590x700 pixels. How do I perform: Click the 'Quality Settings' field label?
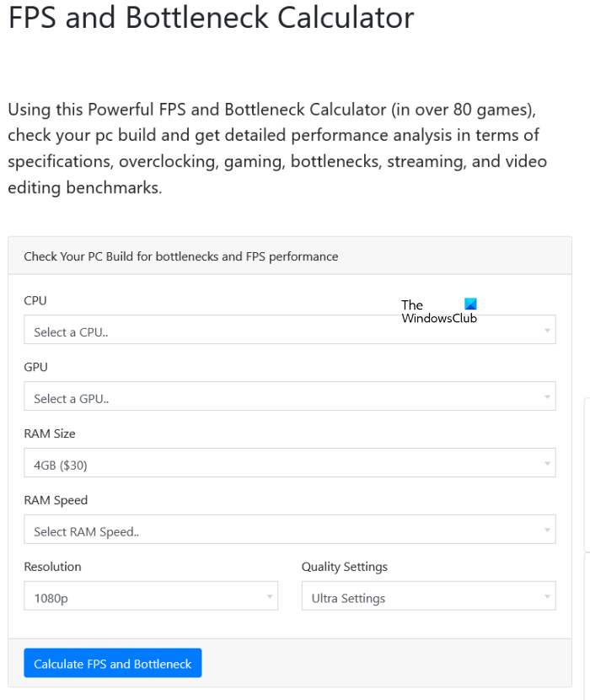click(x=345, y=567)
